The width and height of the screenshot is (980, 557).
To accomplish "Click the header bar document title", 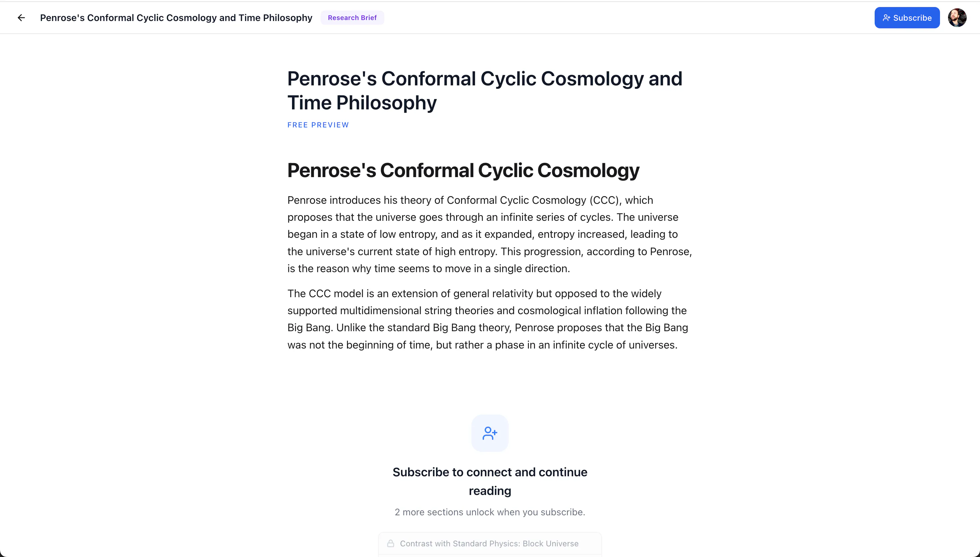I will click(176, 18).
